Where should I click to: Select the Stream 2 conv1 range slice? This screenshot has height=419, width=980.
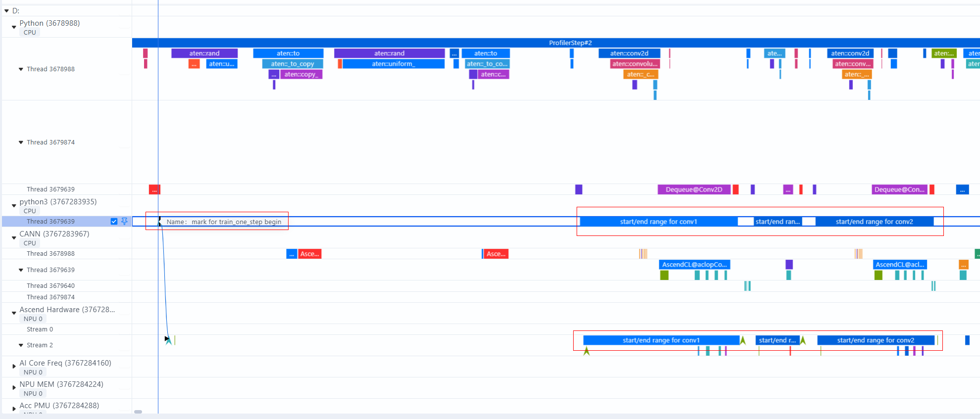point(661,340)
